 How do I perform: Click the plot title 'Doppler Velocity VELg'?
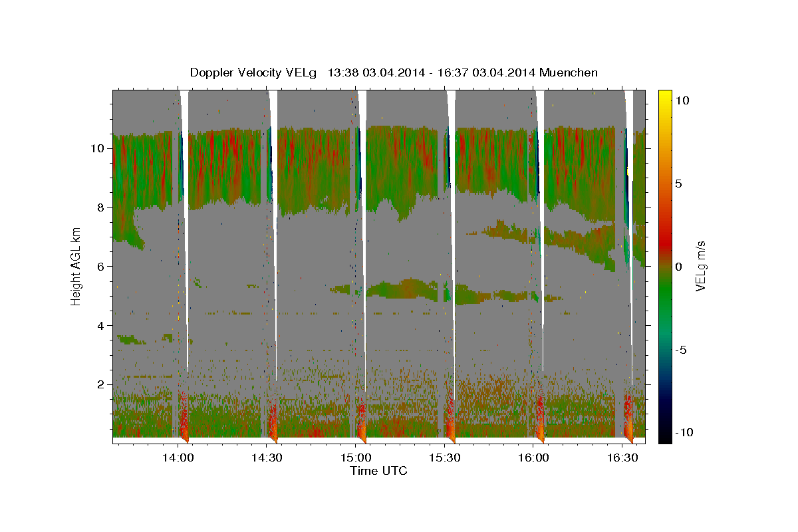pyautogui.click(x=255, y=72)
